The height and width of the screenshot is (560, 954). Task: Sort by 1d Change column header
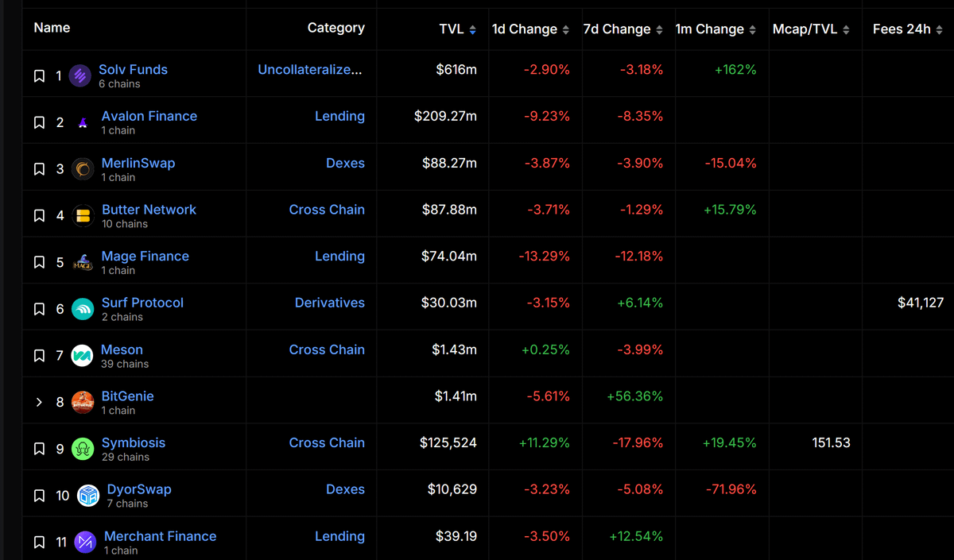tap(530, 29)
